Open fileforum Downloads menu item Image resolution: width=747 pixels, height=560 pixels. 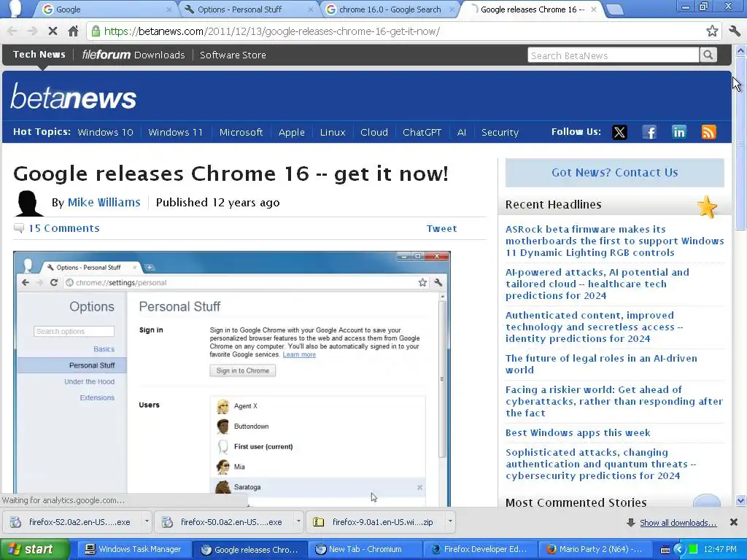click(x=133, y=55)
